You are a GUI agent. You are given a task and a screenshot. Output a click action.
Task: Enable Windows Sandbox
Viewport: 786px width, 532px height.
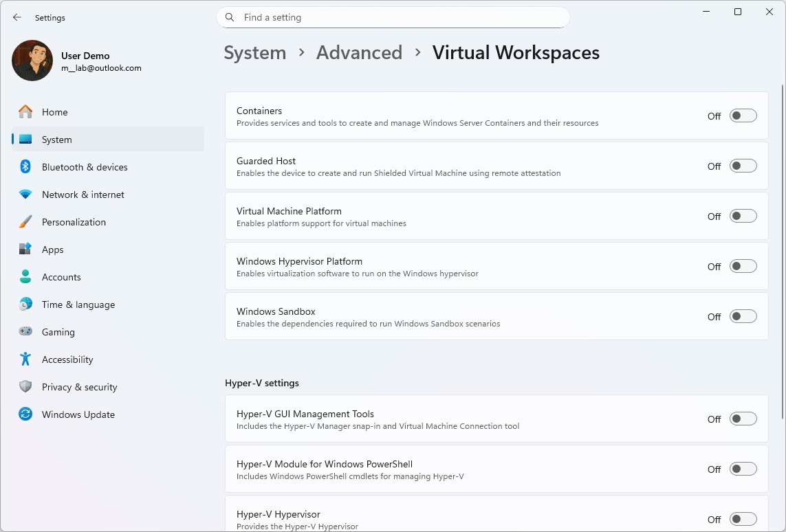pos(743,316)
